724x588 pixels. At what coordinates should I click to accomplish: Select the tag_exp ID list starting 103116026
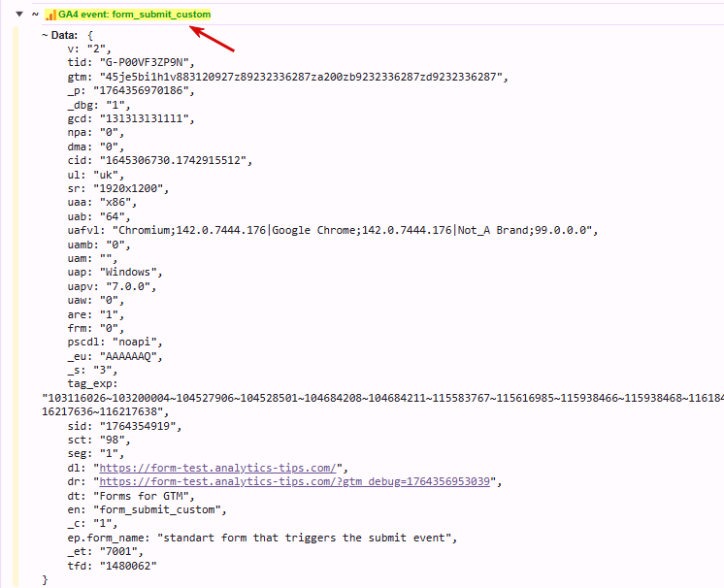click(382, 405)
